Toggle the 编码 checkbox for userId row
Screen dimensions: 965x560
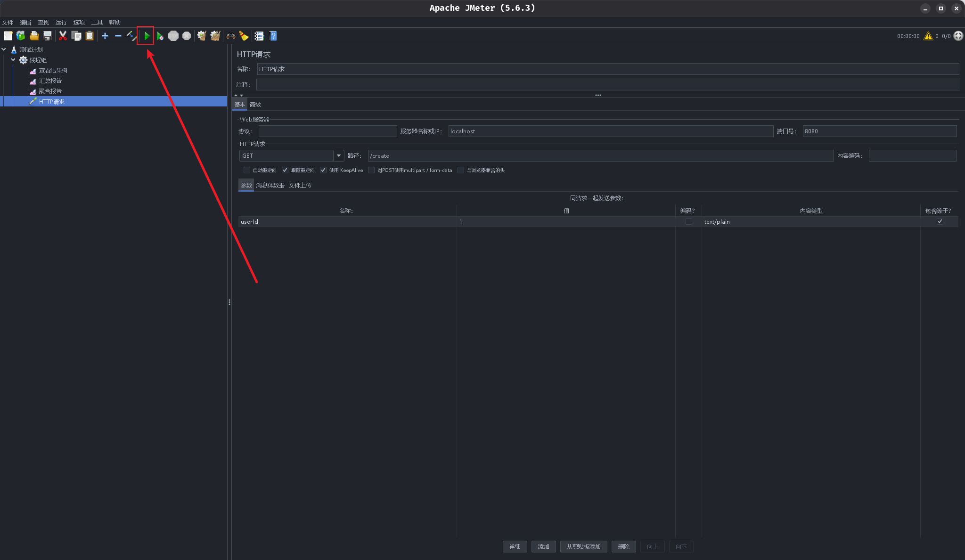coord(688,221)
